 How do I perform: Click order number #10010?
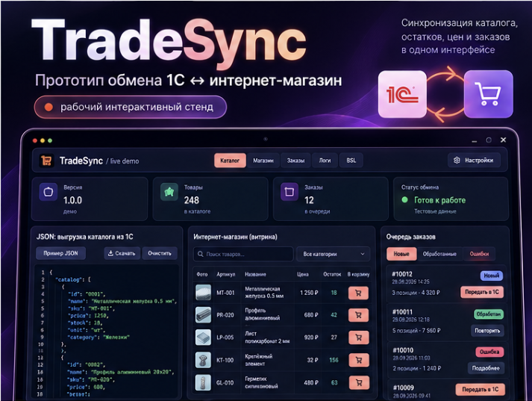(403, 350)
